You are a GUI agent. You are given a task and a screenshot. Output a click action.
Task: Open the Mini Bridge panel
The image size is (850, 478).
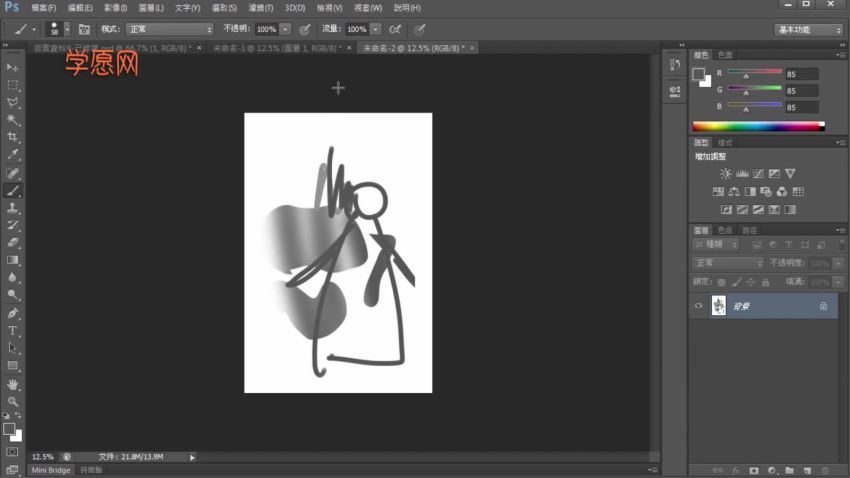(51, 470)
